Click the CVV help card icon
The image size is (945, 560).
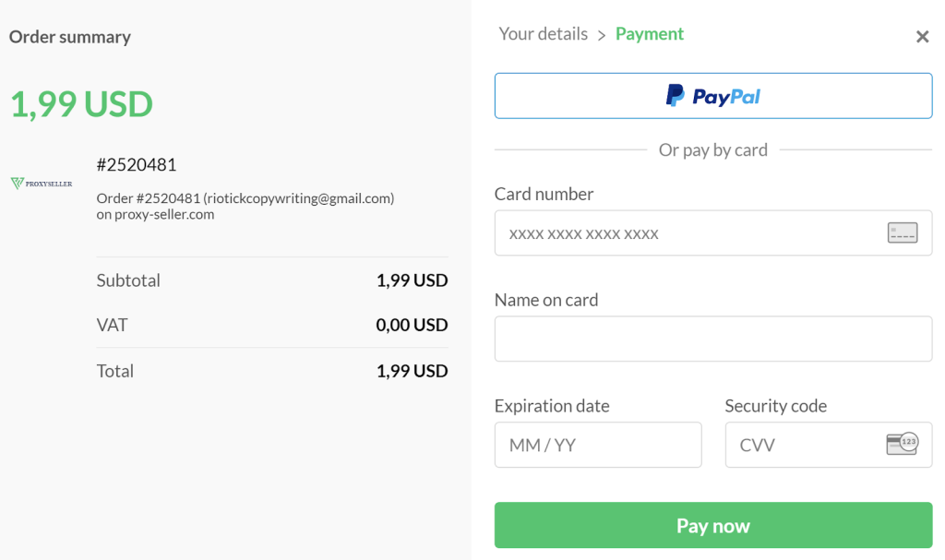pos(903,444)
